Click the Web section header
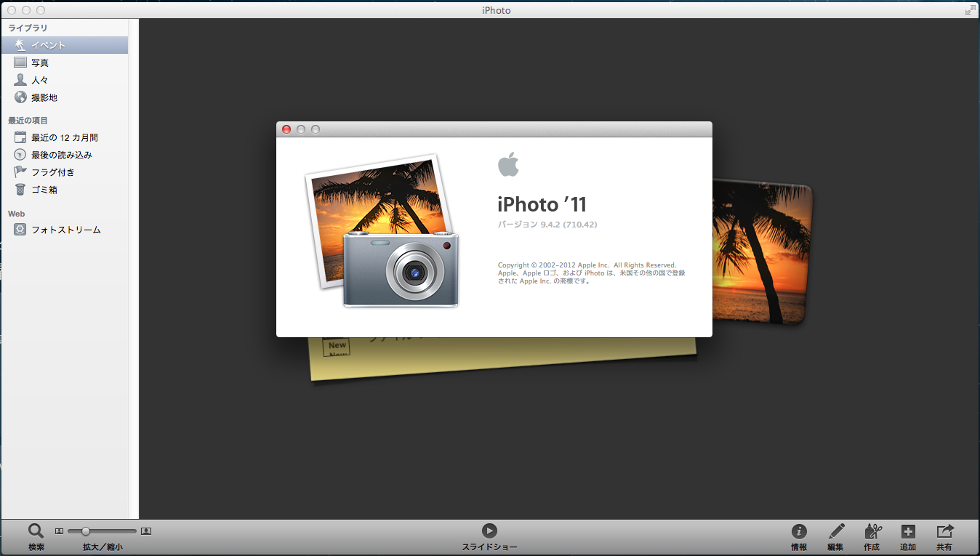 tap(16, 214)
